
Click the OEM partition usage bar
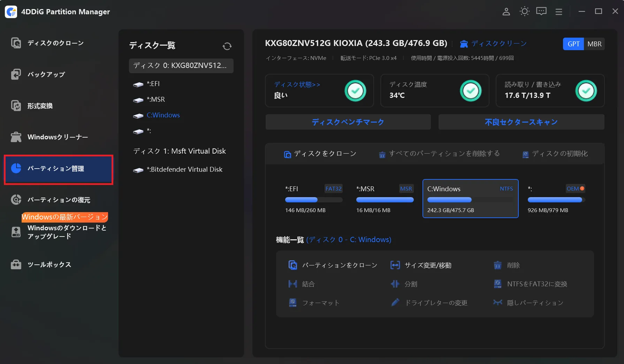556,200
